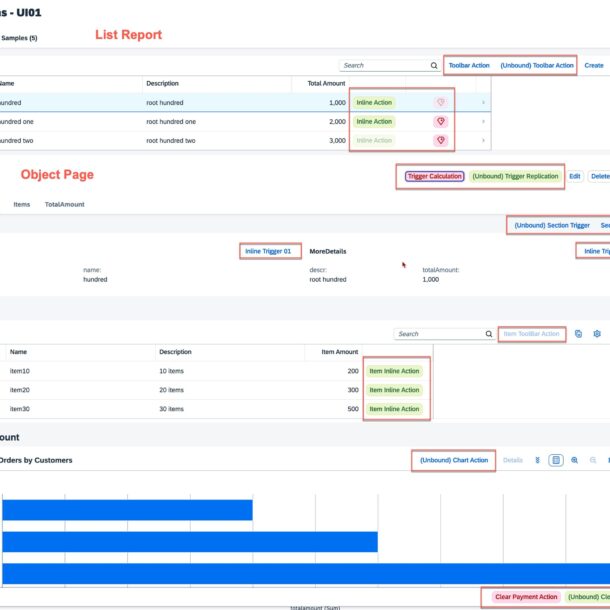Click the Inline Trigger 01 button

[x=268, y=251]
